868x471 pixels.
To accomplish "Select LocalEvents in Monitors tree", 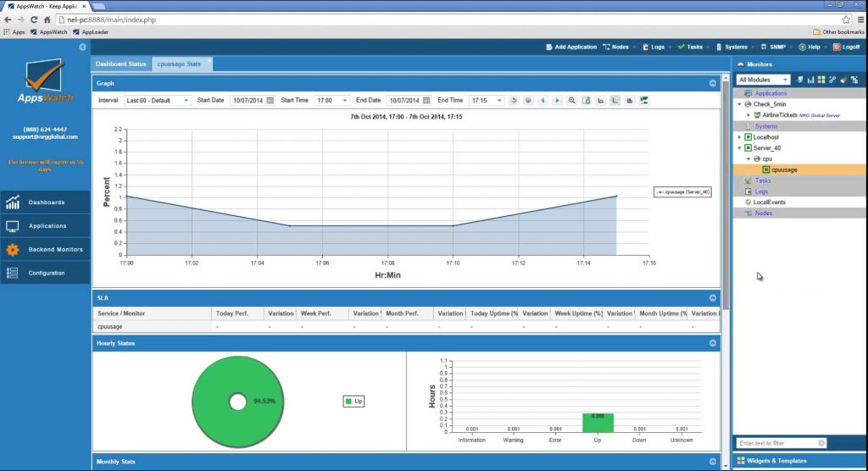I will tap(769, 202).
